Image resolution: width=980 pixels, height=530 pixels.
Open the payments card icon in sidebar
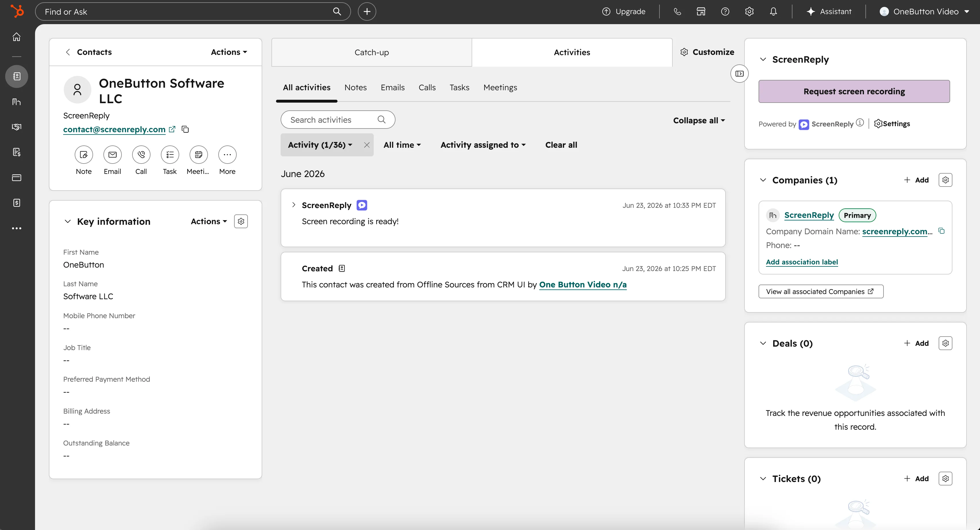(16, 177)
